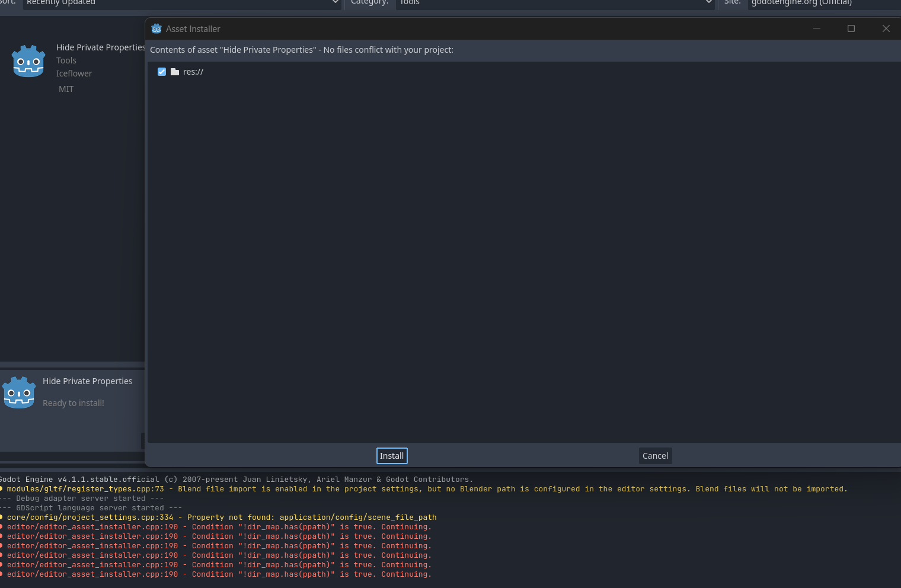Cancel the asset installation
The image size is (901, 588).
click(x=655, y=455)
